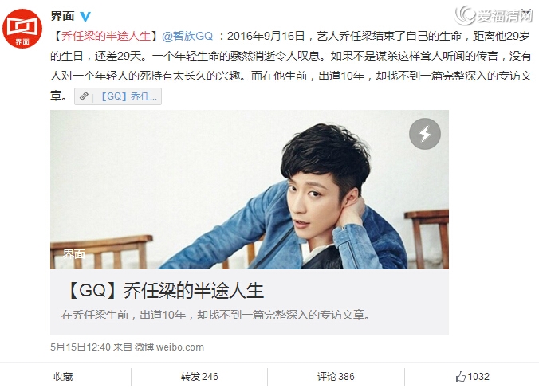
Task: Like the post via thumbs-up icon
Action: 460,377
